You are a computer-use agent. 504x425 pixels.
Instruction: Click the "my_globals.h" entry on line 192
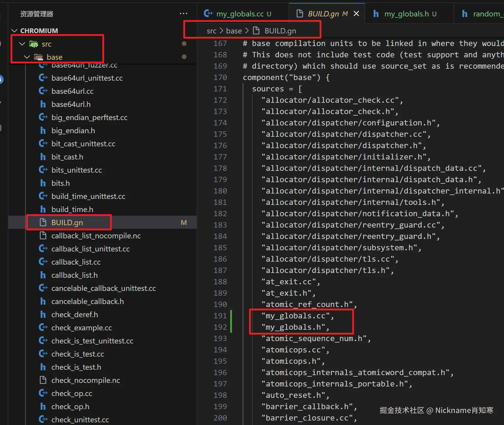tap(295, 327)
